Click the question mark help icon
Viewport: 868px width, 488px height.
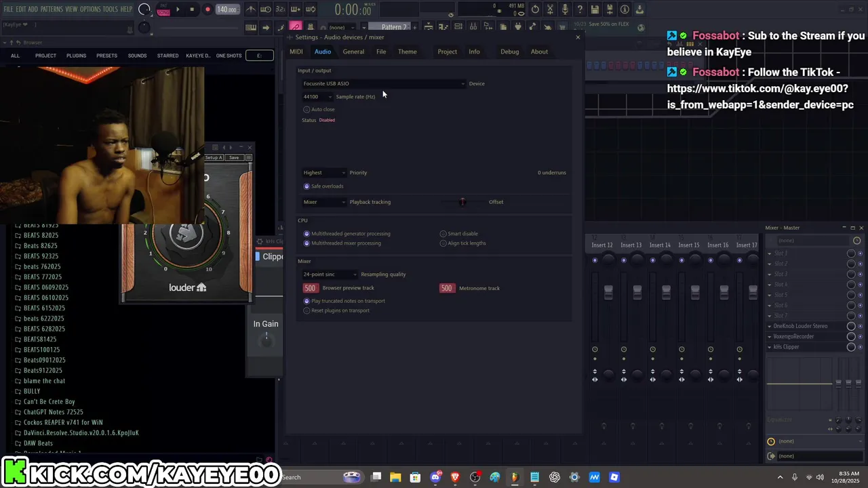pyautogui.click(x=580, y=9)
